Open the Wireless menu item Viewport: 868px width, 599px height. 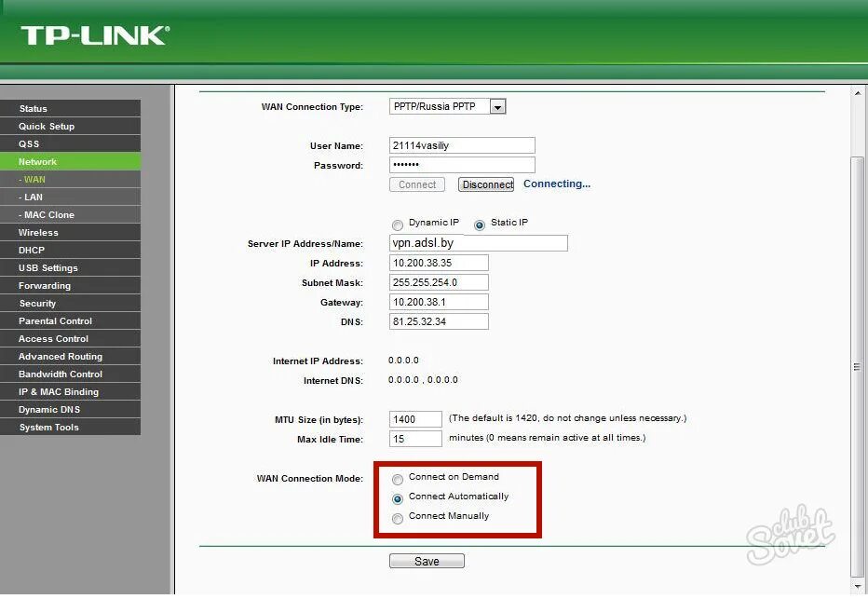click(x=70, y=233)
